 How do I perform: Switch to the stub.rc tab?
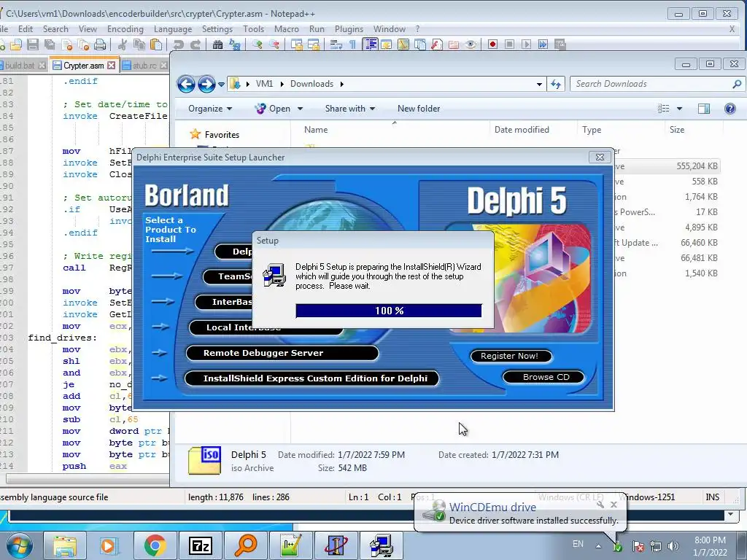144,65
